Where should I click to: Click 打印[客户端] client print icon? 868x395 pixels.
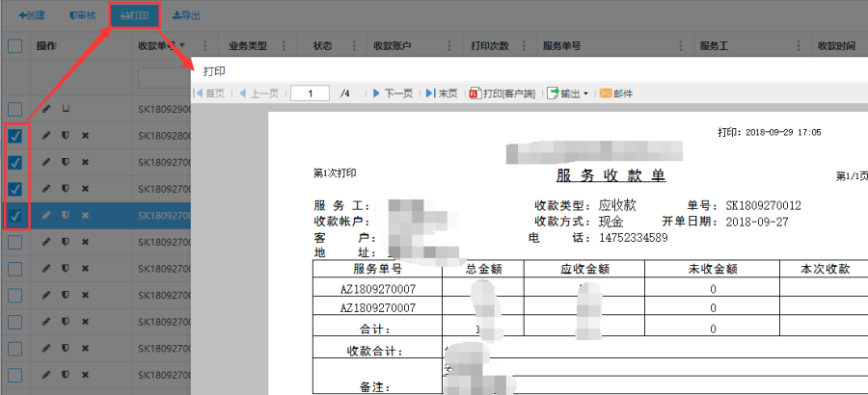pyautogui.click(x=502, y=93)
